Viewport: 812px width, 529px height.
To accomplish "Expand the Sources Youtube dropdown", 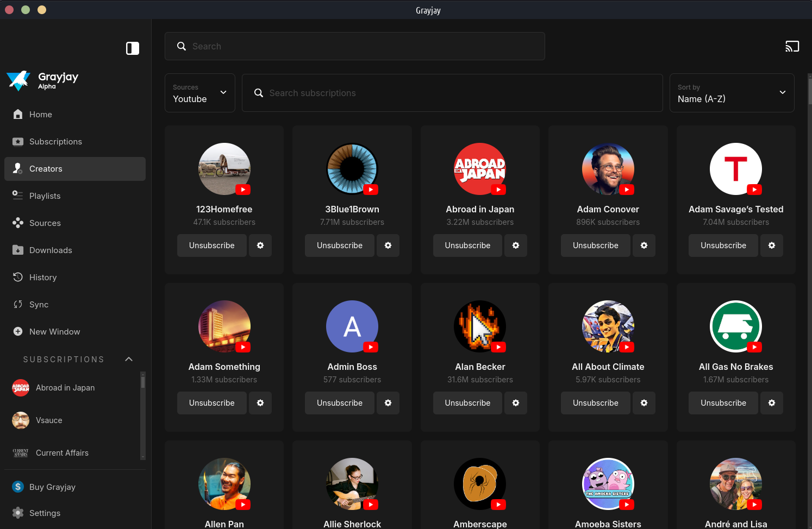I will click(x=199, y=93).
